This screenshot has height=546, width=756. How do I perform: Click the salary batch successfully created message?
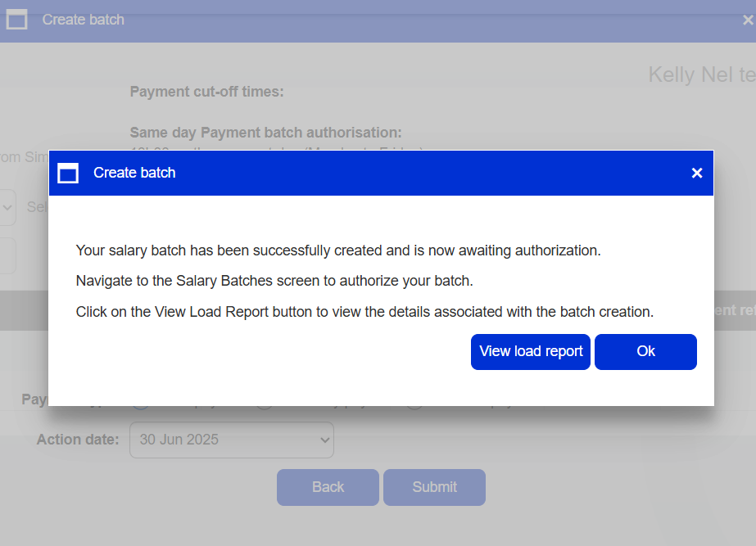tap(338, 250)
